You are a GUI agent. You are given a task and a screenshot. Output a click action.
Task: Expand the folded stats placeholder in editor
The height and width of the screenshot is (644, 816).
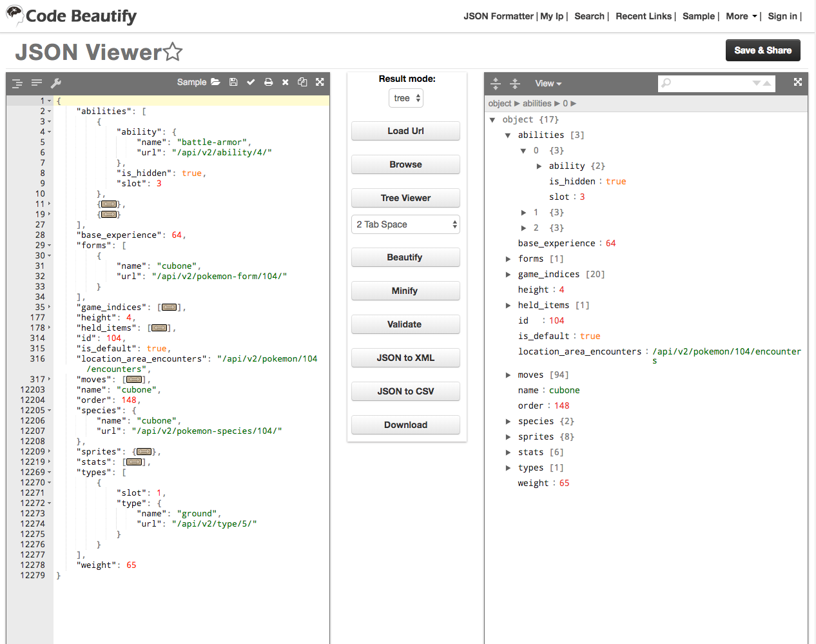(134, 462)
